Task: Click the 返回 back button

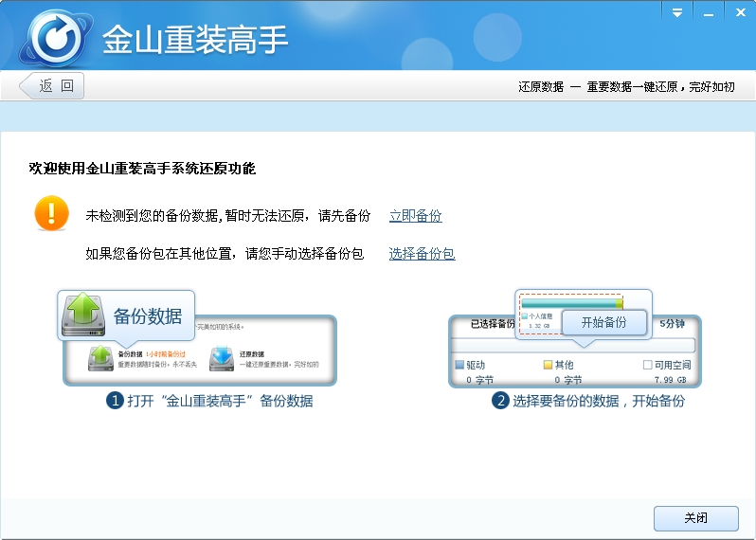Action: 51,86
